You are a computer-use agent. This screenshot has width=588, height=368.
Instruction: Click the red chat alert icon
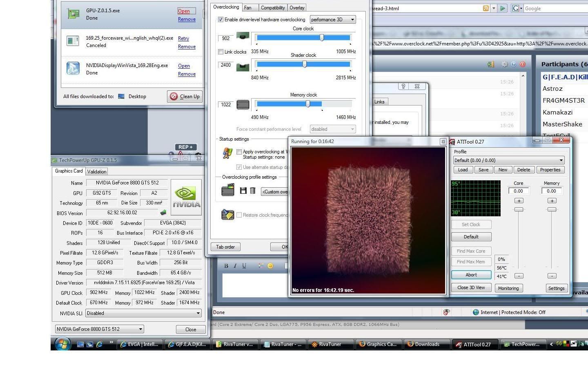pyautogui.click(x=523, y=64)
